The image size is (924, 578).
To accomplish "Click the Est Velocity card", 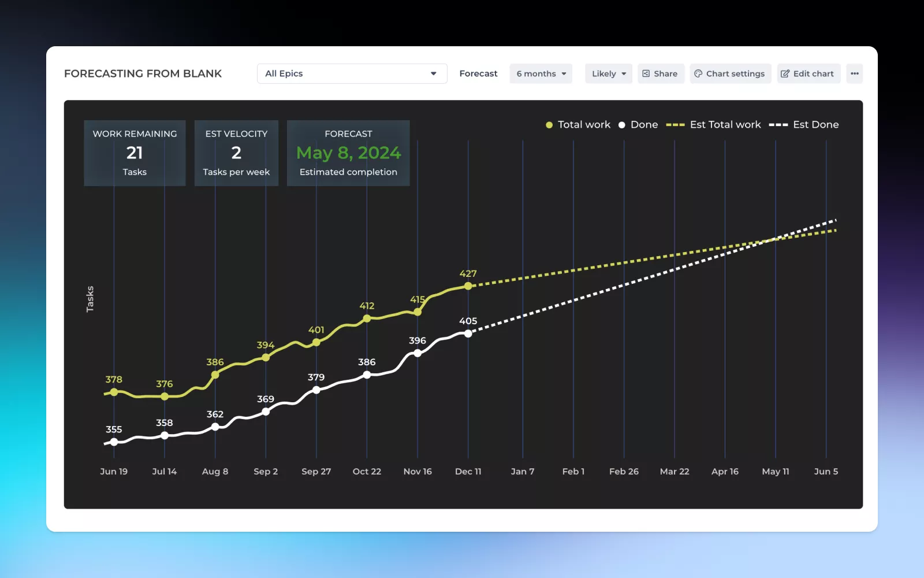I will point(236,153).
